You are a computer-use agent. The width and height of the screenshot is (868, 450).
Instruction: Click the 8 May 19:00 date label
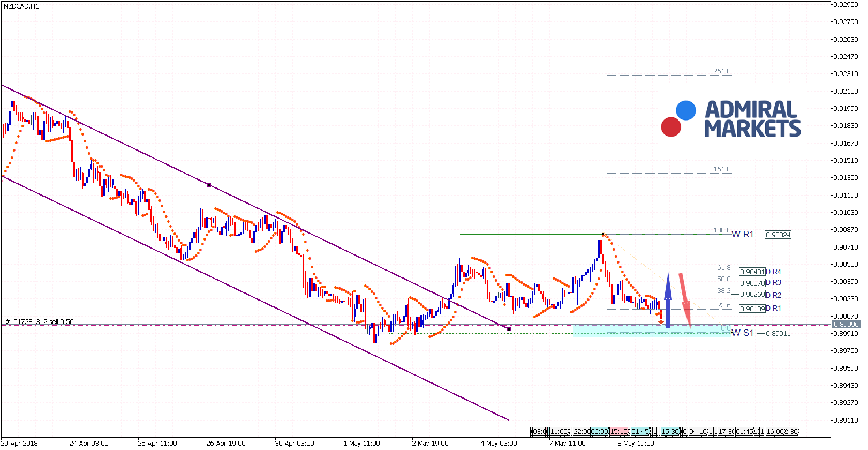point(636,443)
